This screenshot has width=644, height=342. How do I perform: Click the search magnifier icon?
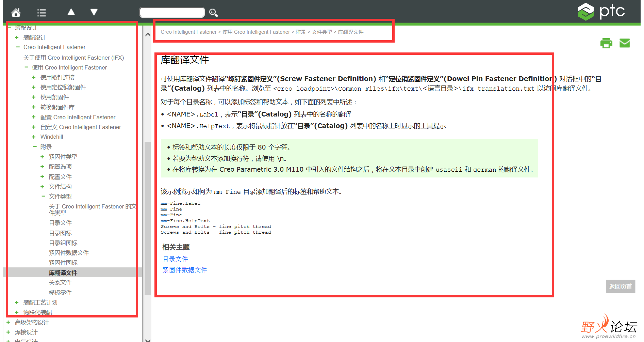click(x=213, y=13)
